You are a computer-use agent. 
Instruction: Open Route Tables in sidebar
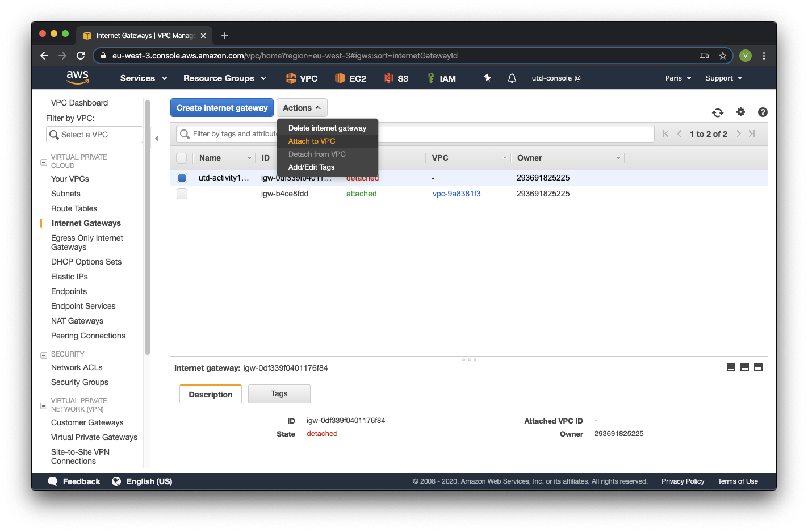click(74, 208)
